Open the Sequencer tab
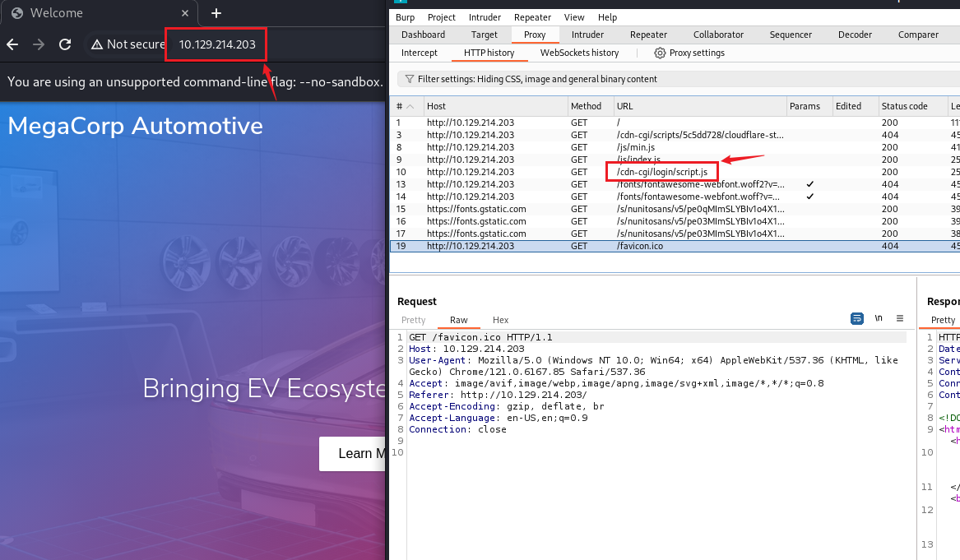The height and width of the screenshot is (560, 960). click(791, 35)
